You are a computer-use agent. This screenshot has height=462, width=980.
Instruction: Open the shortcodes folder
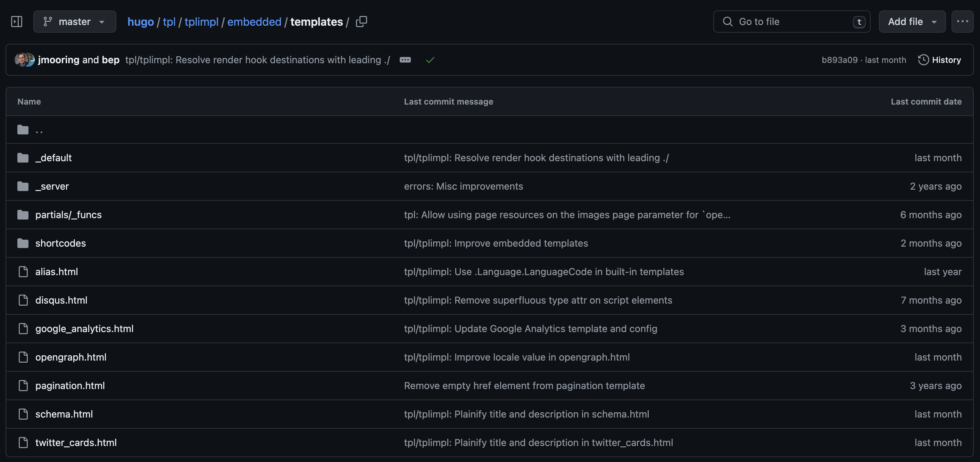[61, 242]
